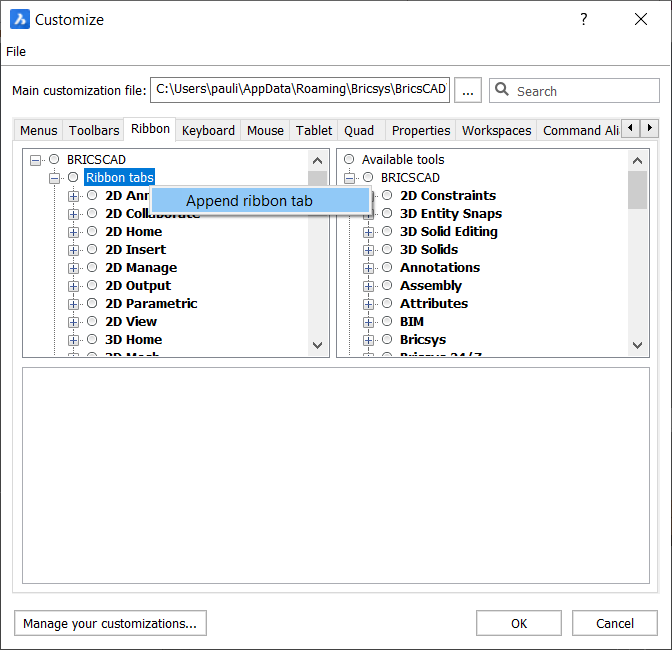This screenshot has width=672, height=650.
Task: Select the Ribbon tabs tree item
Action: (x=120, y=177)
